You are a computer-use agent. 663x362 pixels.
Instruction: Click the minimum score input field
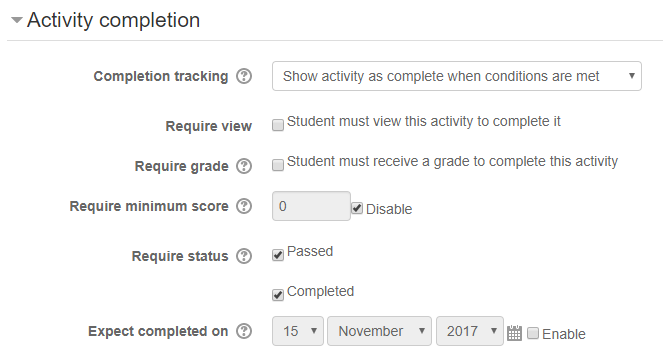coord(311,206)
